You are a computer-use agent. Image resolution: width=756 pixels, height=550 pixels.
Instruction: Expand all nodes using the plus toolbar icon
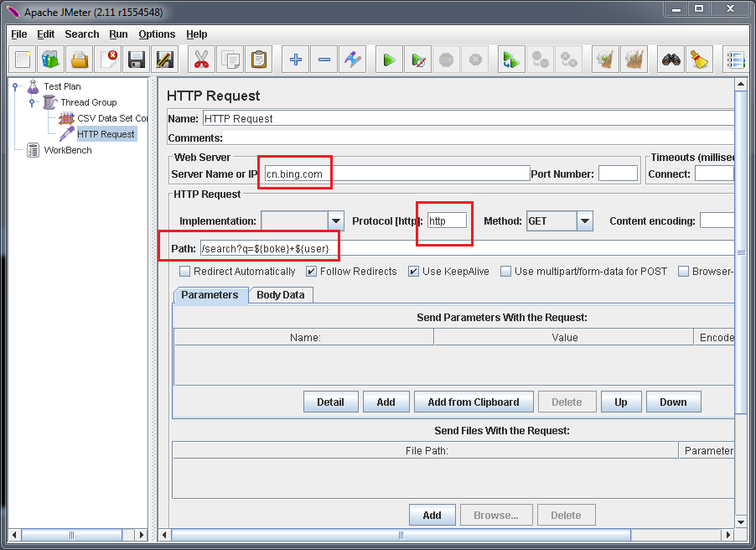(x=294, y=59)
